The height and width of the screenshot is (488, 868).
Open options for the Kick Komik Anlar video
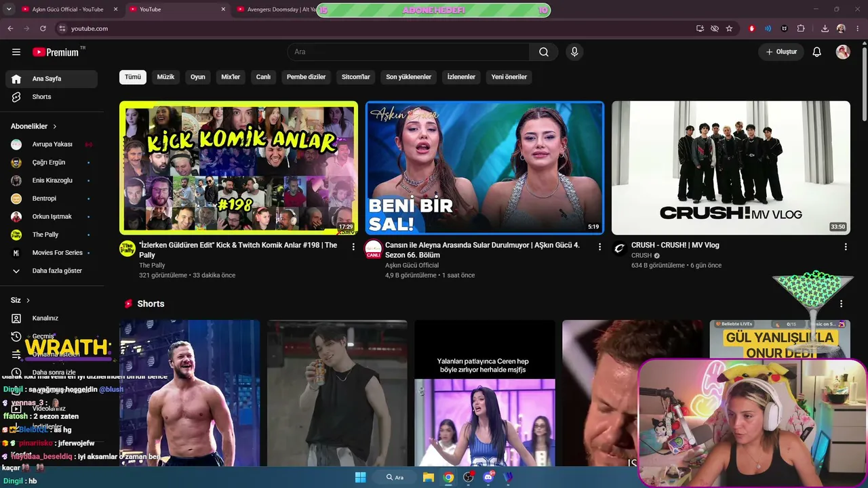pyautogui.click(x=353, y=247)
